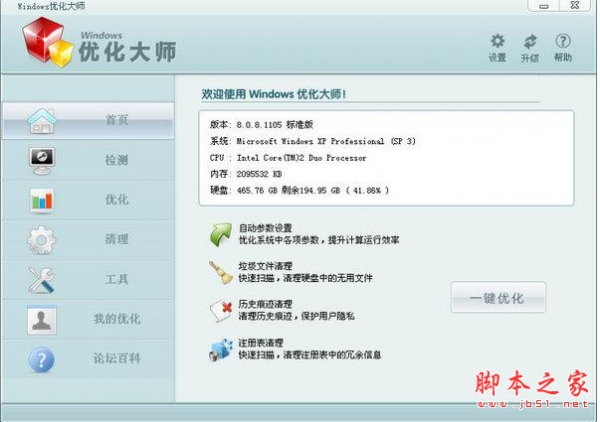
Task: Open the 工具 tab
Action: point(88,280)
